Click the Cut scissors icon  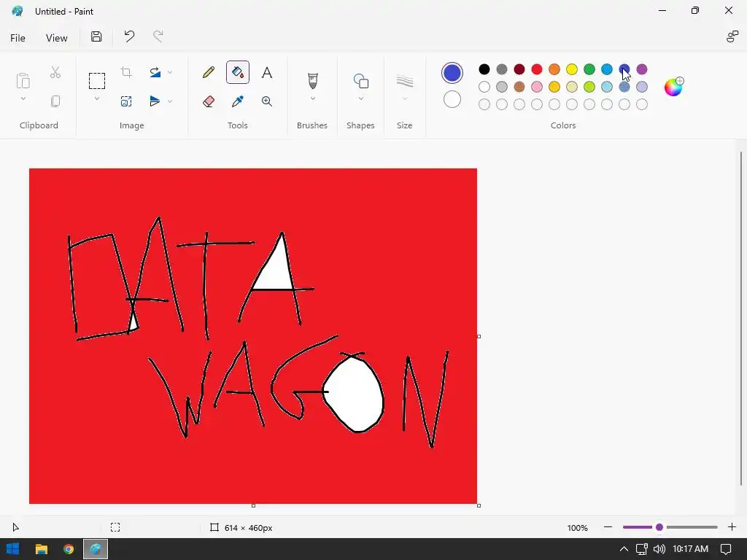click(55, 72)
